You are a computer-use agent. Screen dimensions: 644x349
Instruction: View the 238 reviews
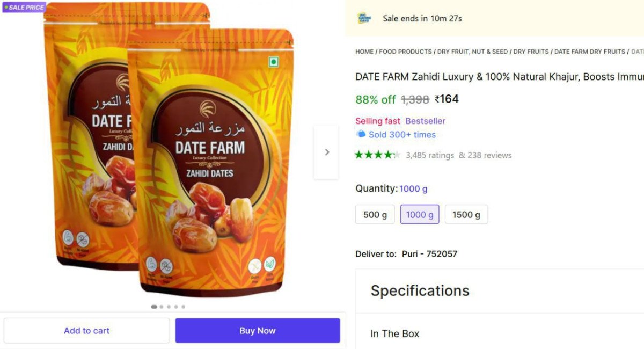pyautogui.click(x=490, y=155)
